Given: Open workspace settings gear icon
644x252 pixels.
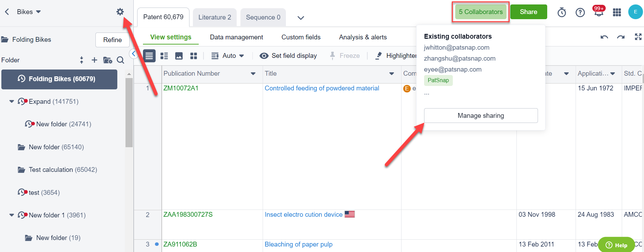Looking at the screenshot, I should point(120,12).
